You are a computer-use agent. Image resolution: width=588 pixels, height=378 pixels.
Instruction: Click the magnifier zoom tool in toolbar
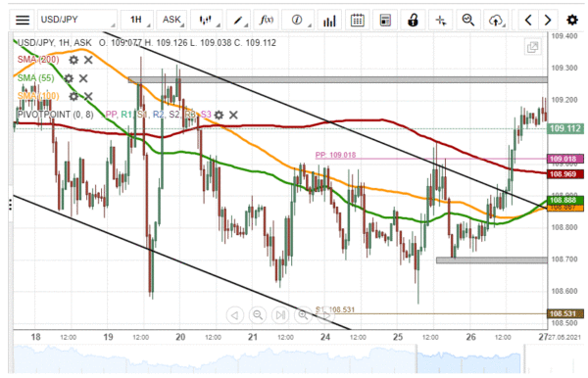pyautogui.click(x=468, y=20)
